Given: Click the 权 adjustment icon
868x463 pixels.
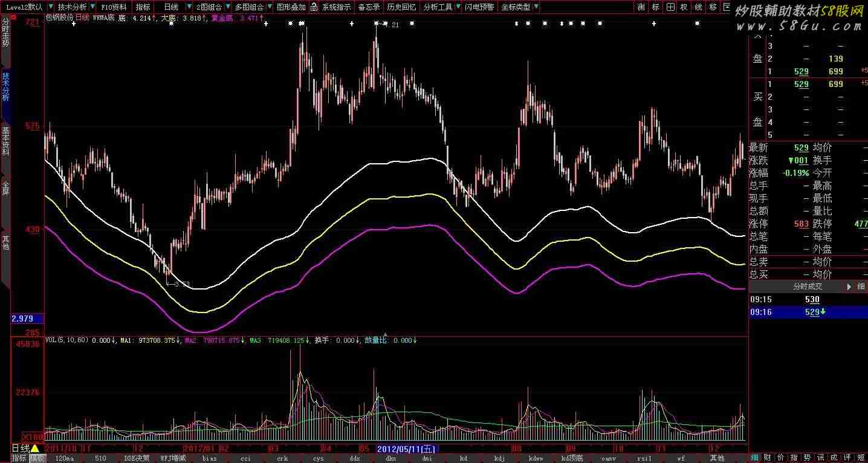Looking at the screenshot, I should [x=684, y=7].
